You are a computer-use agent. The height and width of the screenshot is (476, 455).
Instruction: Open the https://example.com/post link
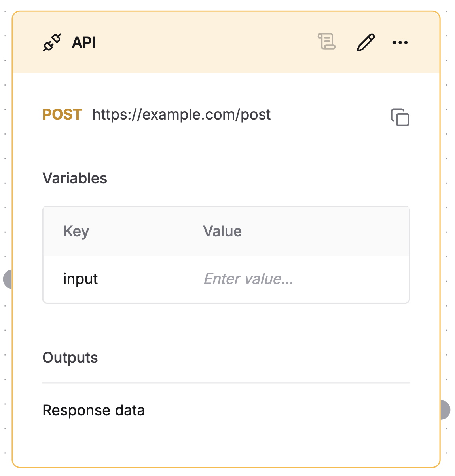pos(182,114)
